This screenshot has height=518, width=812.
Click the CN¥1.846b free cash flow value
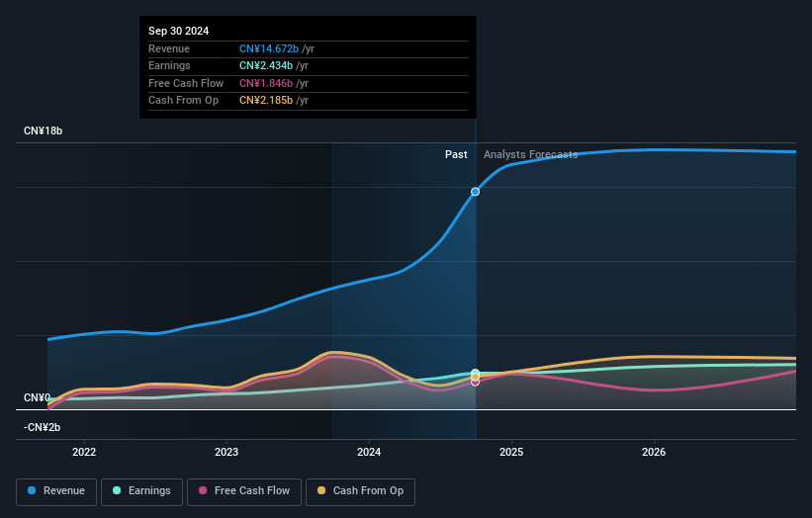266,83
